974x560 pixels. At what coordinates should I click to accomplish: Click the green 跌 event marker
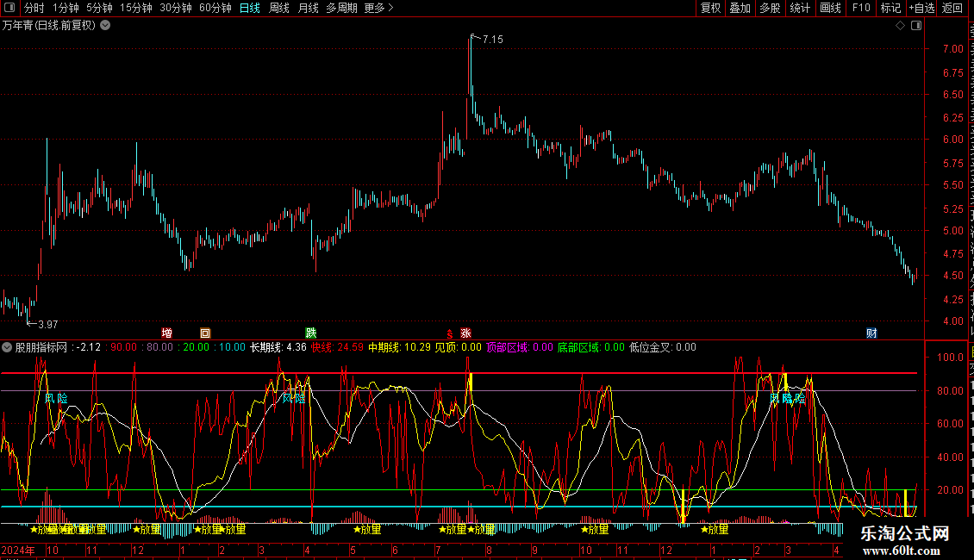(x=311, y=333)
